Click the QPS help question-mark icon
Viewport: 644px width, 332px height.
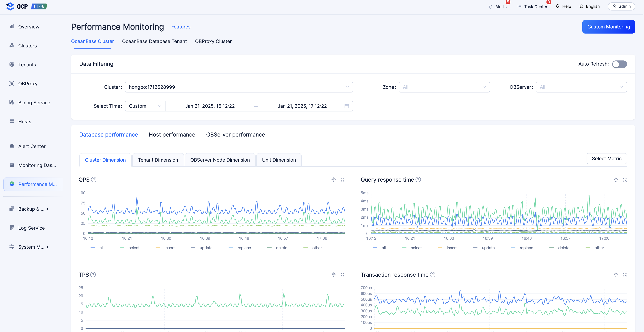coord(94,180)
